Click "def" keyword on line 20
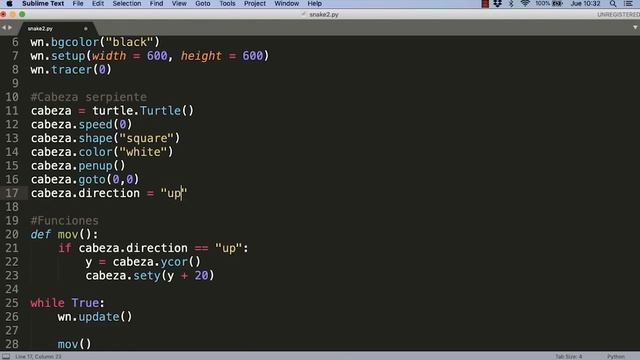This screenshot has width=640, height=360. coord(41,234)
